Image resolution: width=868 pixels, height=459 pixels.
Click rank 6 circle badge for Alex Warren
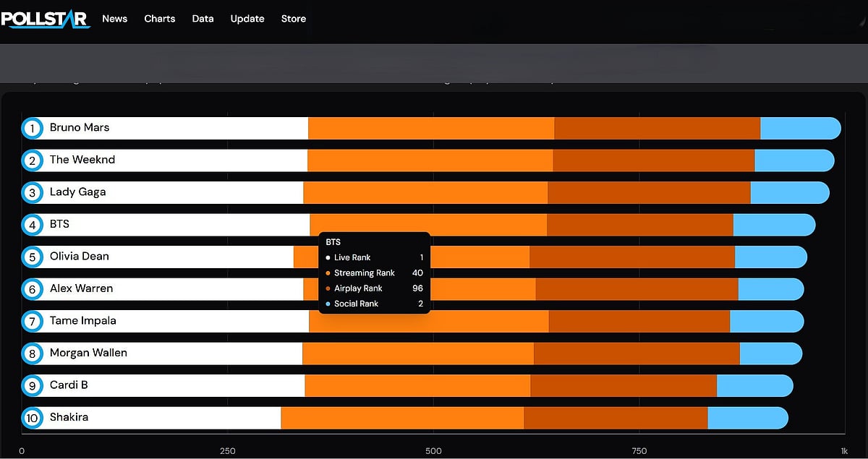(32, 289)
